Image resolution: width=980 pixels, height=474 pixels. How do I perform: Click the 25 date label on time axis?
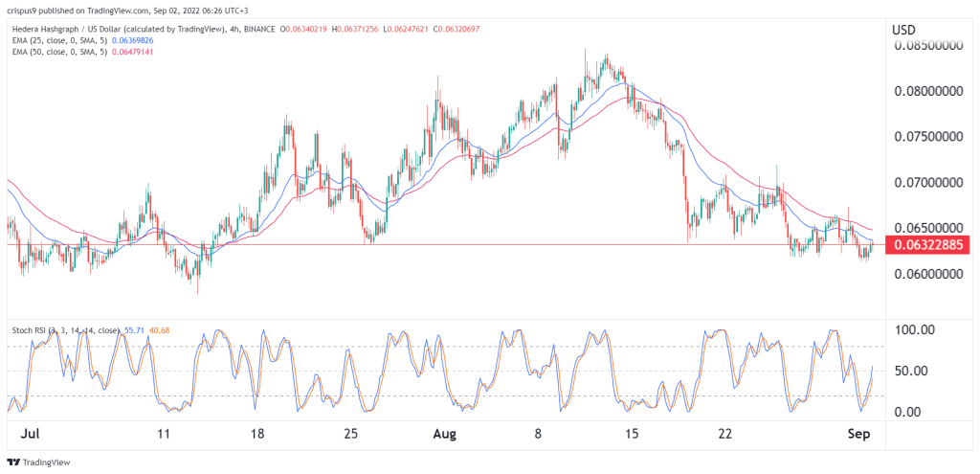click(x=350, y=433)
